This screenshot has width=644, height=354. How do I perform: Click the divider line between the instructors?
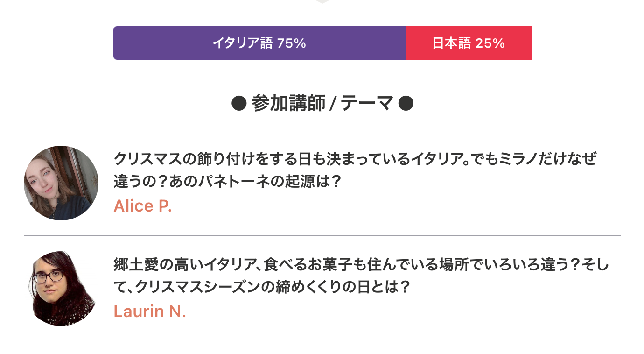322,236
